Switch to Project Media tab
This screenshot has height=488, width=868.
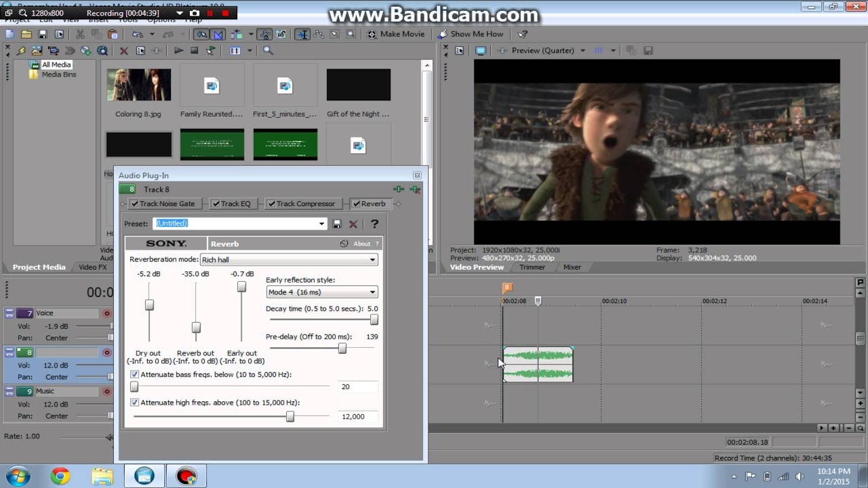pyautogui.click(x=39, y=267)
